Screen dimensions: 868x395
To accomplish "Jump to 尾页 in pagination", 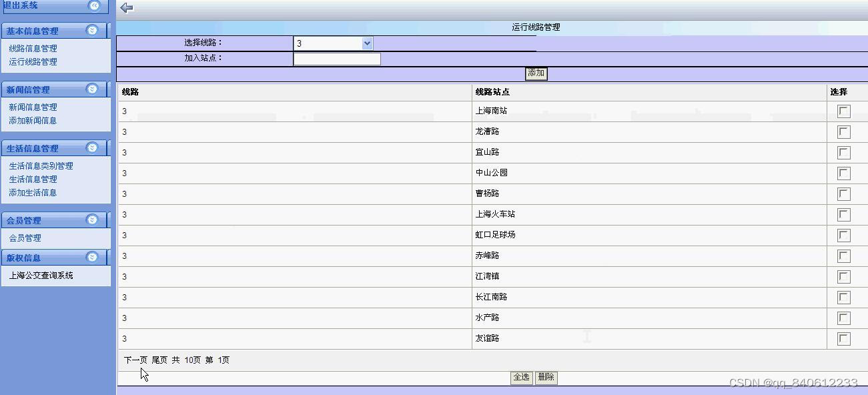I will [x=159, y=360].
